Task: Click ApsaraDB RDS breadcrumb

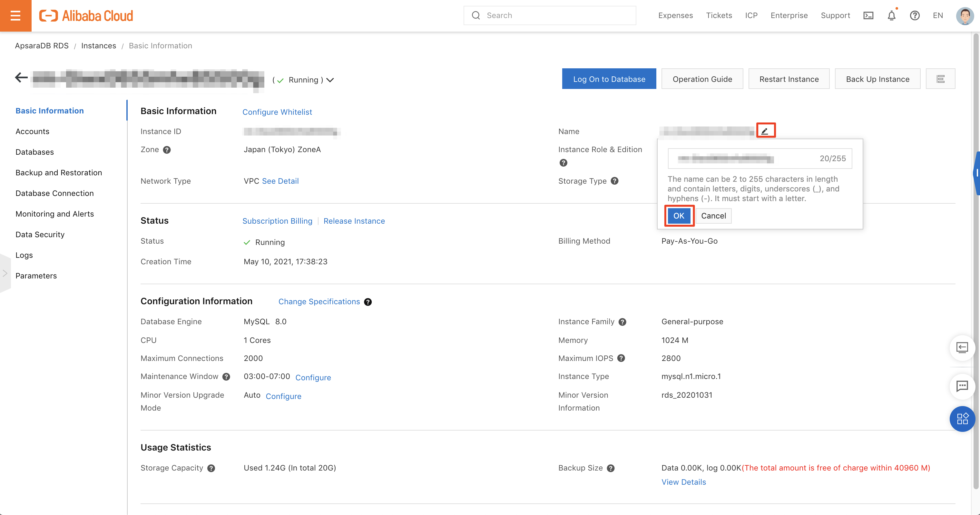Action: coord(42,46)
